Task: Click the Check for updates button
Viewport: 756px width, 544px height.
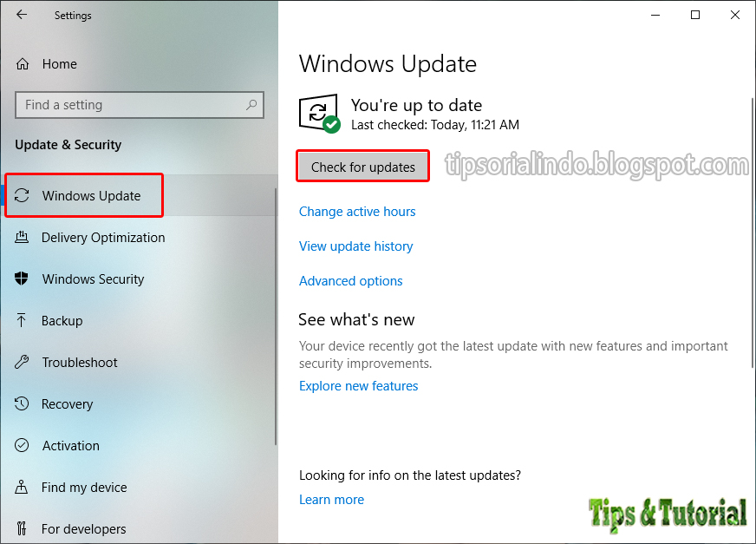Action: (x=362, y=167)
